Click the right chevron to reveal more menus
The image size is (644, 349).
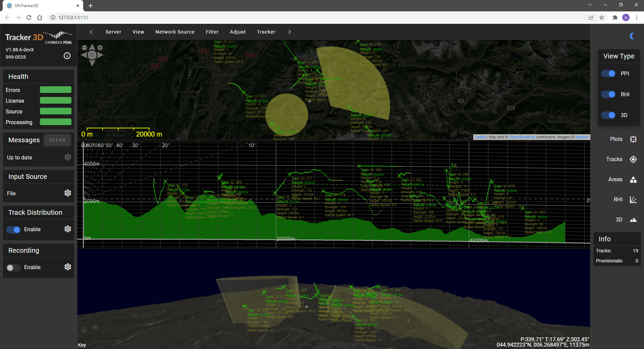pos(289,32)
